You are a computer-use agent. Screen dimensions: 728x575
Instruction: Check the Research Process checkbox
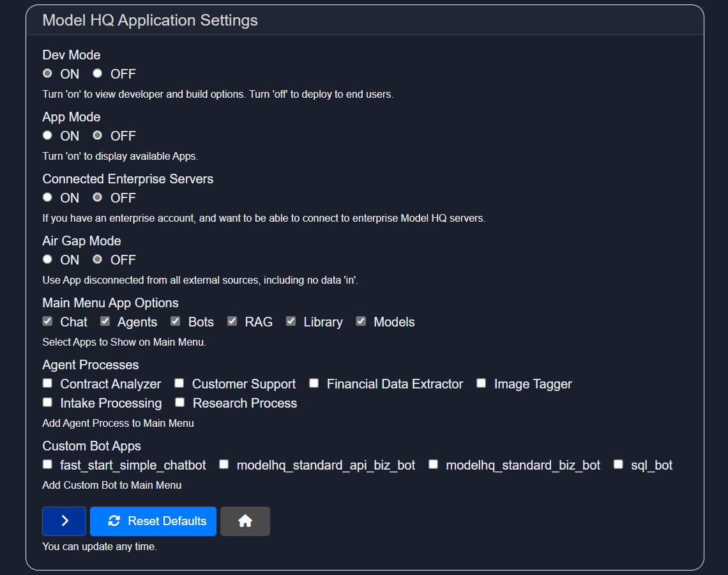(x=180, y=402)
